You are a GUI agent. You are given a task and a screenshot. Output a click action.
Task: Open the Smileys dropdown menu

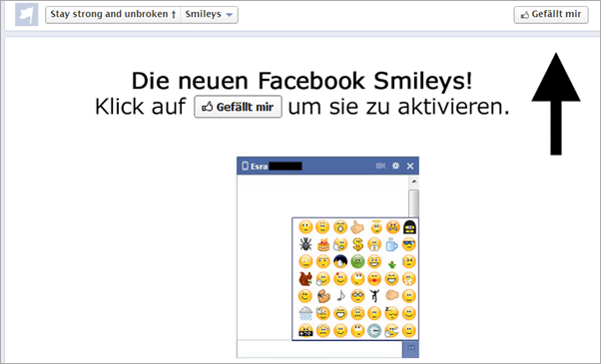[x=209, y=15]
